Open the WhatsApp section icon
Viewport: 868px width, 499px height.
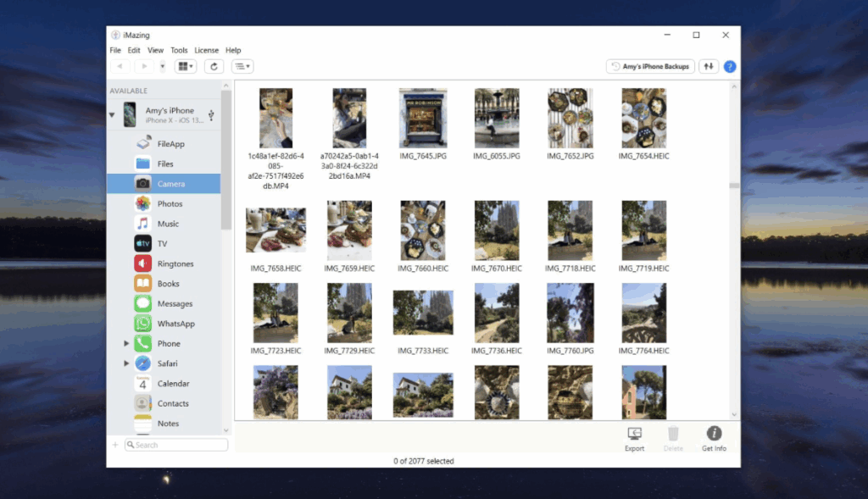click(142, 323)
